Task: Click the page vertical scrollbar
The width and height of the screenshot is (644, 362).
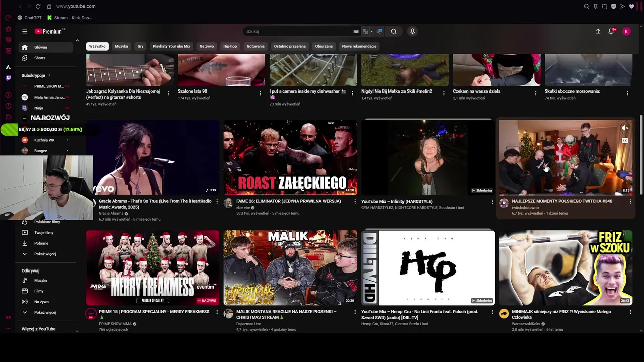Action: (641, 156)
